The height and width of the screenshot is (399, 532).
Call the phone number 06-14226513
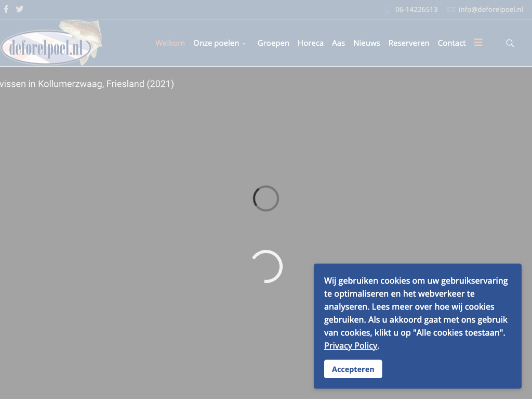click(x=416, y=9)
